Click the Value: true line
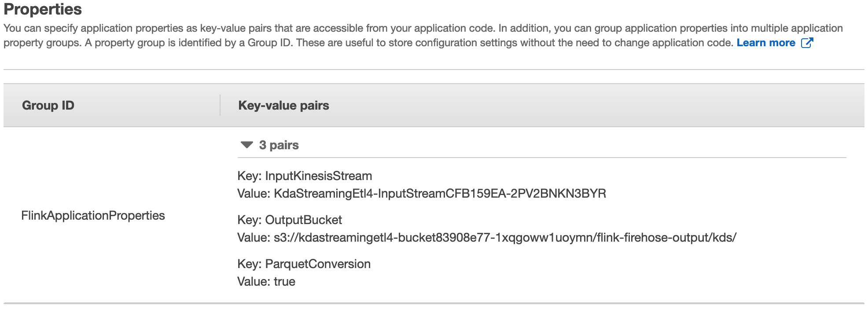This screenshot has width=868, height=309. (x=266, y=281)
